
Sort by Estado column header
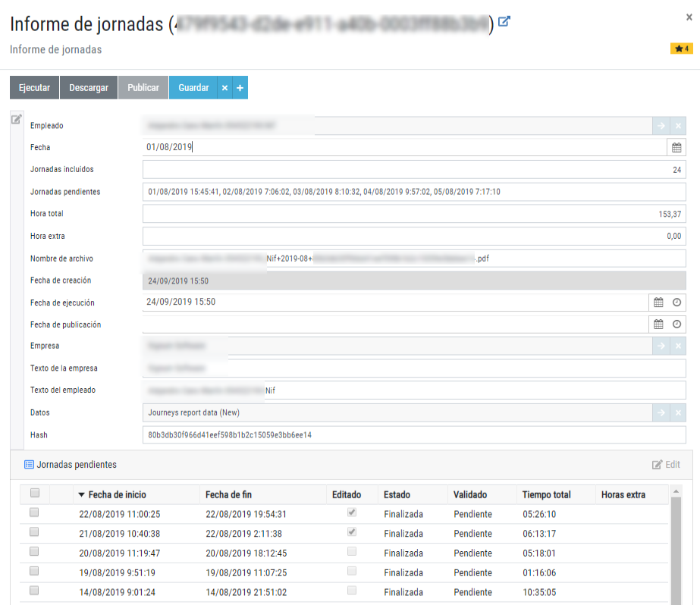[x=397, y=495]
